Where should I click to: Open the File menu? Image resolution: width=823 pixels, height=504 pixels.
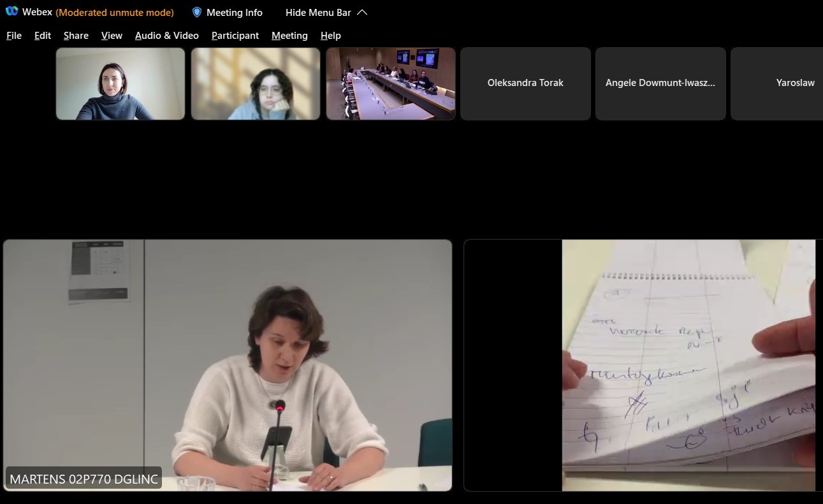click(x=14, y=36)
